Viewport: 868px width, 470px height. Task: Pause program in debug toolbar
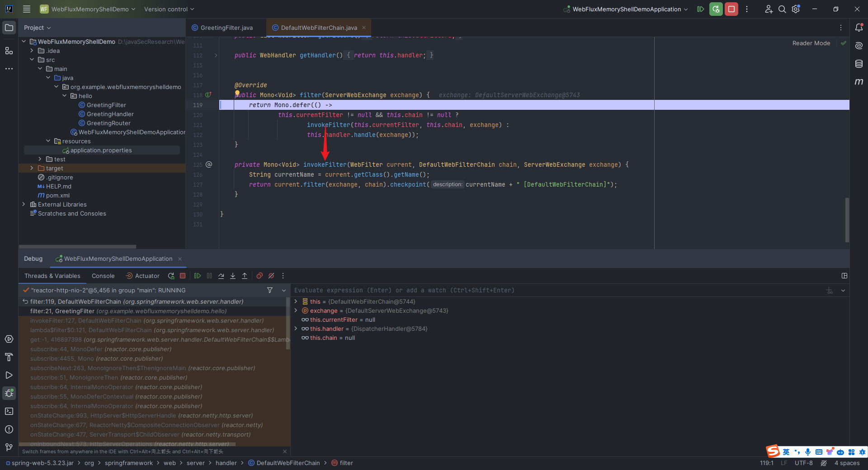[x=209, y=276]
